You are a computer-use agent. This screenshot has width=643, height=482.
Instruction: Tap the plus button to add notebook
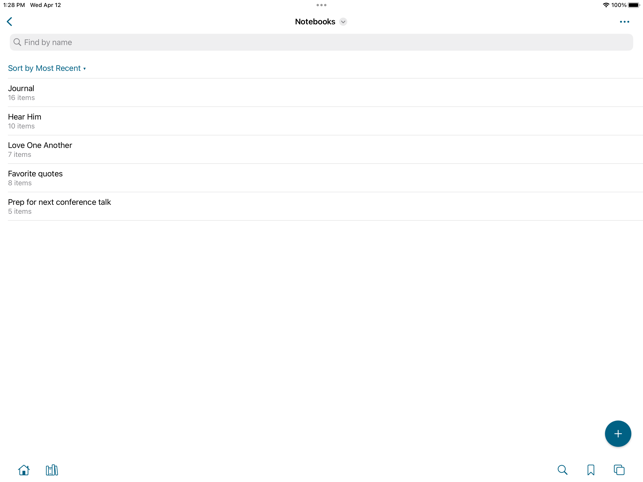tap(617, 433)
